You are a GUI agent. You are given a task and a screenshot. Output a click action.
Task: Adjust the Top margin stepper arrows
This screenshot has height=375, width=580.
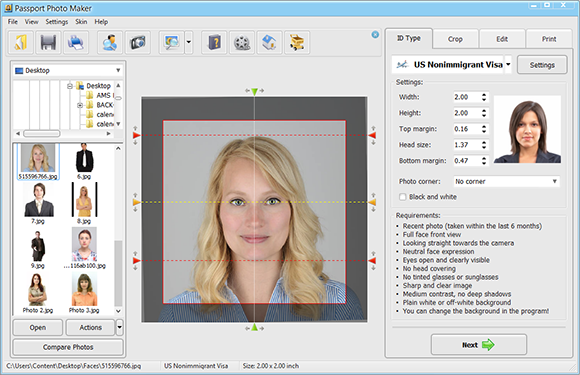pos(484,129)
